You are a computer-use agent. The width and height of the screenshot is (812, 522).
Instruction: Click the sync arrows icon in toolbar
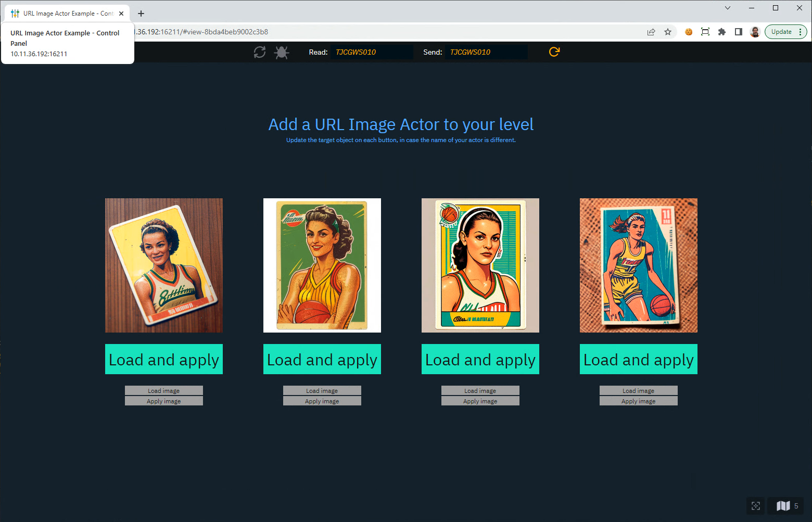260,52
